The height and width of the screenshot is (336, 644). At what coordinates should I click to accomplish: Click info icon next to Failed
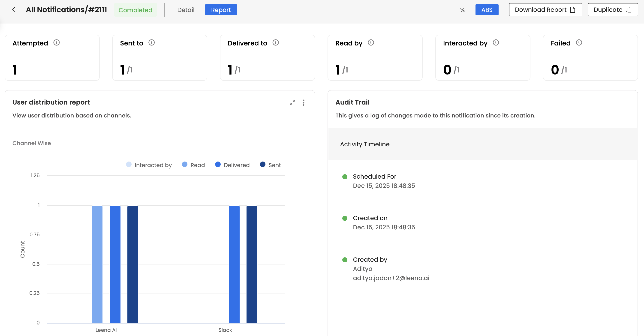pyautogui.click(x=579, y=43)
